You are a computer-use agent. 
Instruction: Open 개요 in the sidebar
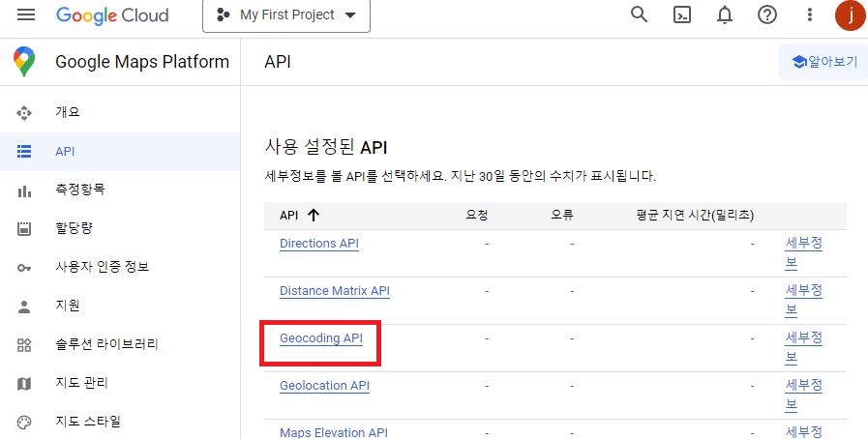(x=68, y=112)
